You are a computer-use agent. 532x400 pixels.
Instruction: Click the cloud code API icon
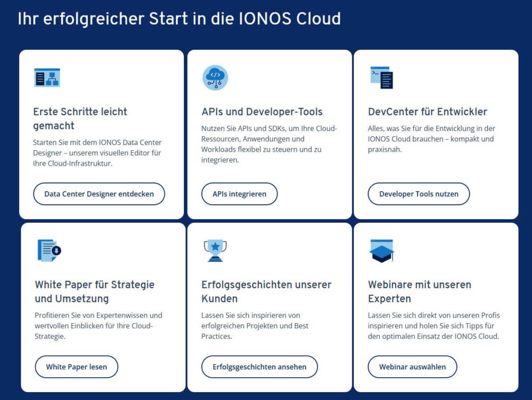tap(215, 77)
